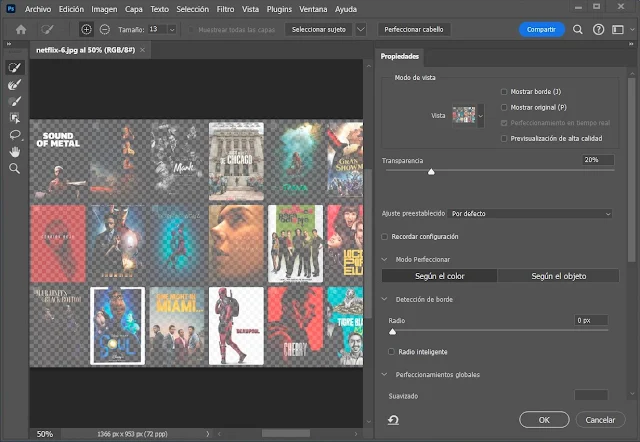
Task: Enable Mostrar original (P) checkbox
Action: [x=504, y=107]
